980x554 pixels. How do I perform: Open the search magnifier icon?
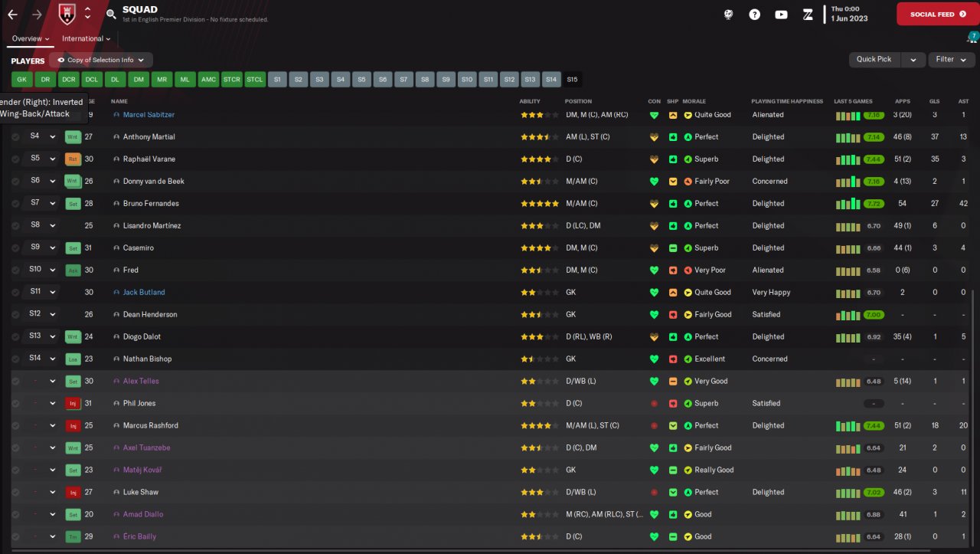coord(111,14)
